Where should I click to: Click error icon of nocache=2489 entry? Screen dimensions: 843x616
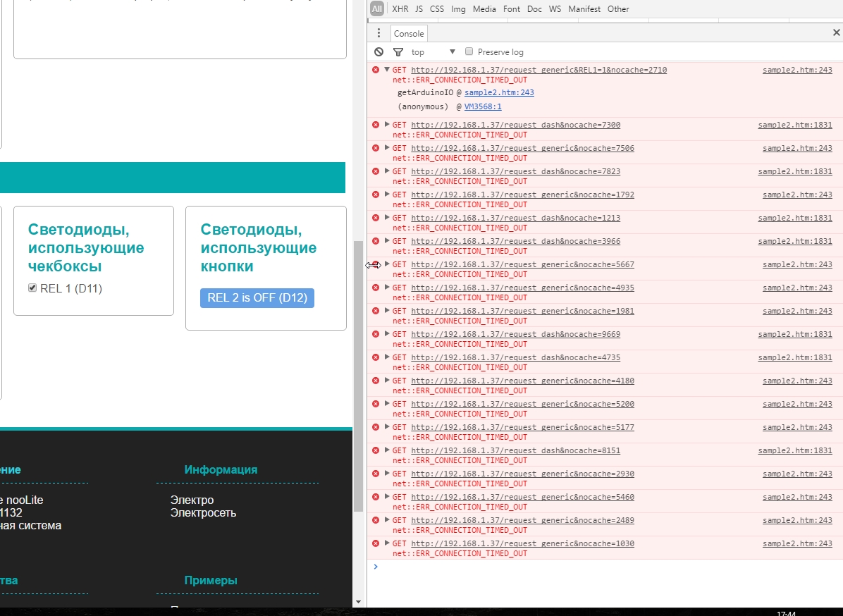[375, 519]
